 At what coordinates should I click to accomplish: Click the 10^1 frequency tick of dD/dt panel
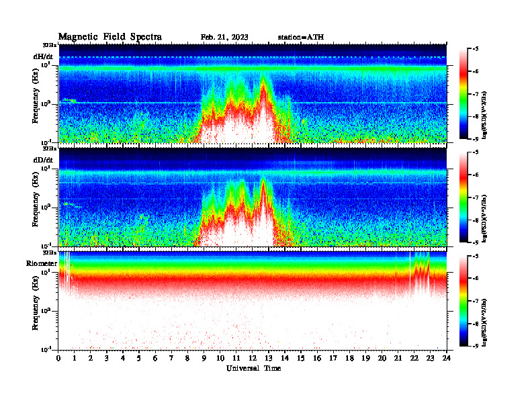[x=46, y=168]
